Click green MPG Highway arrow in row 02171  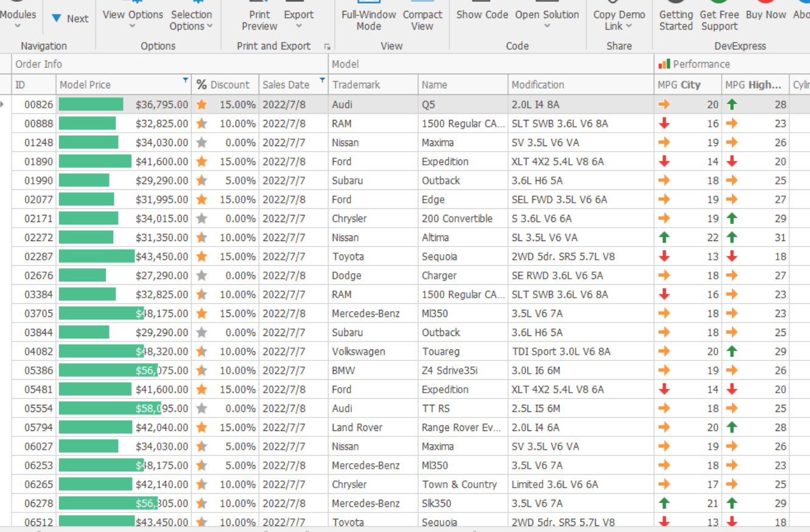click(731, 219)
